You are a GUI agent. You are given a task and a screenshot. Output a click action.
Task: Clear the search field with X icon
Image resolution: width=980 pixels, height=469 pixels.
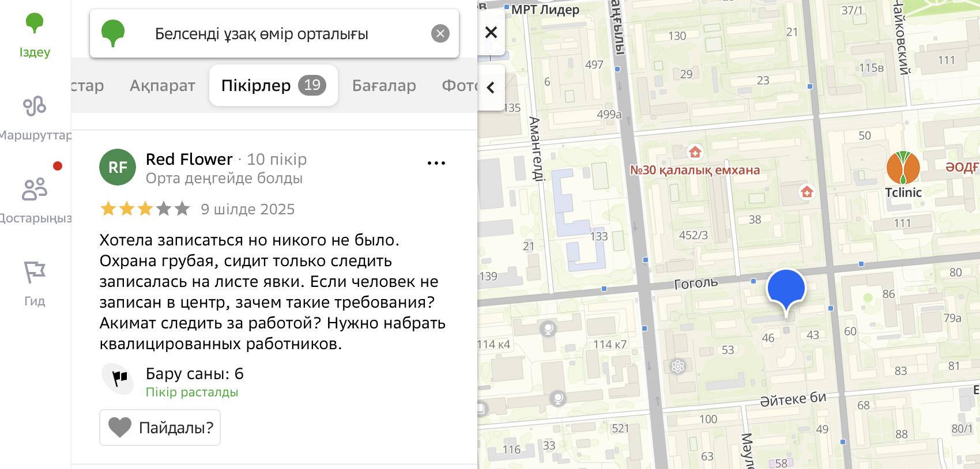click(440, 34)
